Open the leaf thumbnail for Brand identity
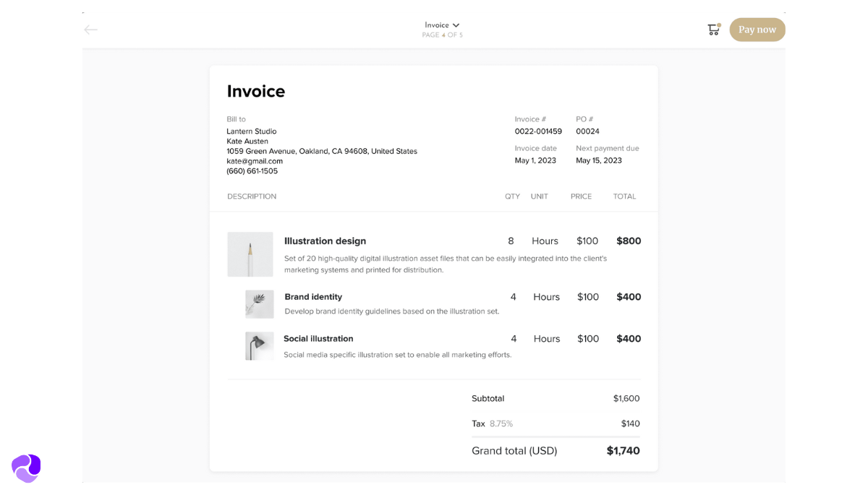Screen dimensions: 868x495 tap(259, 304)
